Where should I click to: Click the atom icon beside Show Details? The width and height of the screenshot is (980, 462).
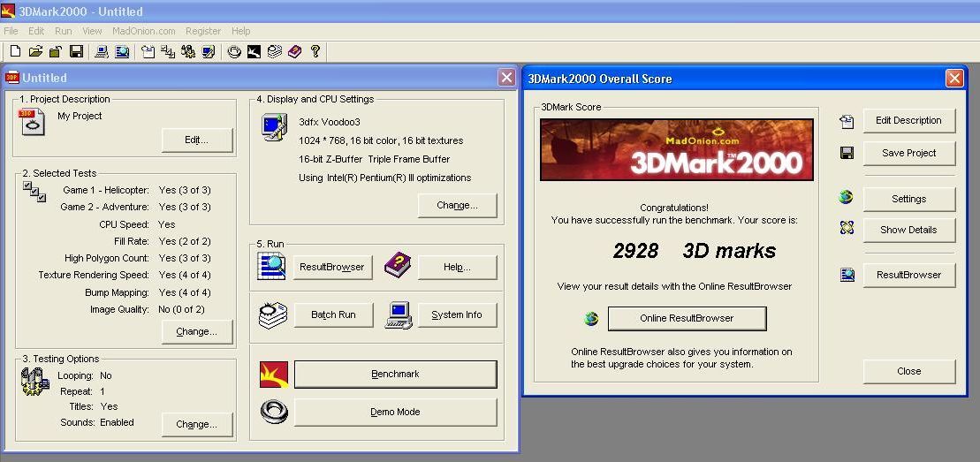pyautogui.click(x=847, y=229)
